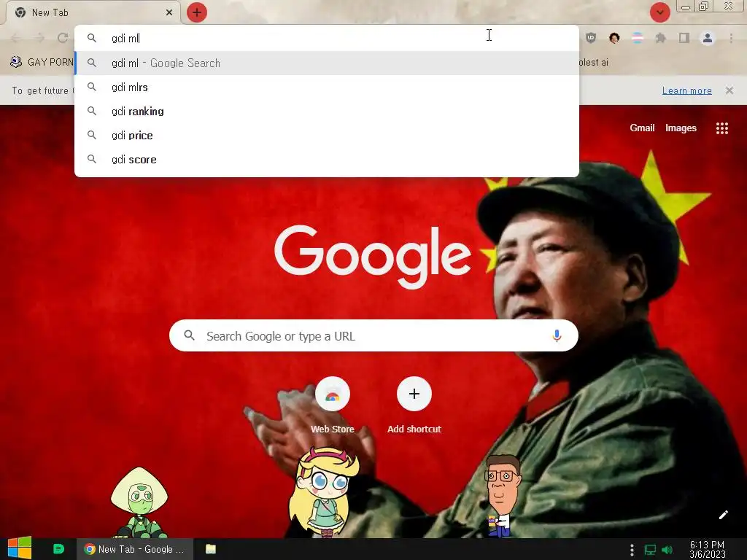Toggle the side panel icon

point(684,38)
